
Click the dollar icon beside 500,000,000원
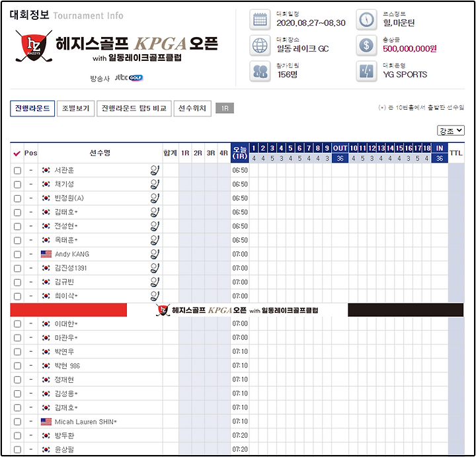[x=366, y=46]
